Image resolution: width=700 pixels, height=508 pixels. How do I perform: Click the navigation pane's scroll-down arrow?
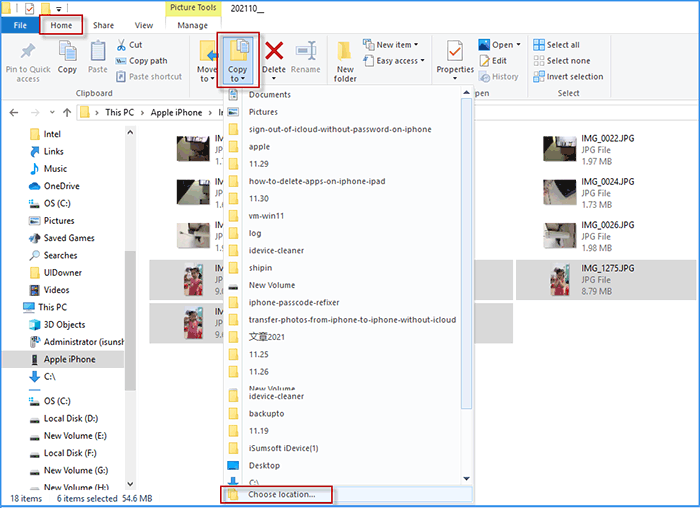(x=130, y=484)
